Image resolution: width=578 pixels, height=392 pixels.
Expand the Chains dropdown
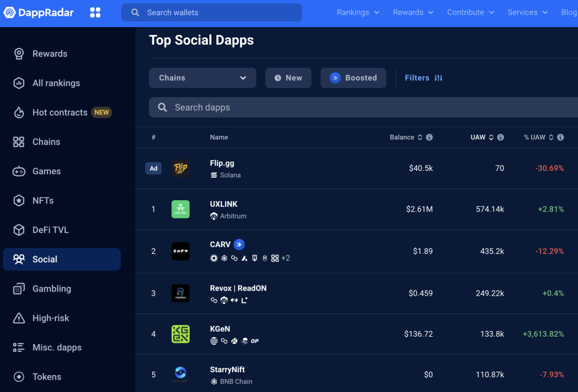[x=203, y=78]
